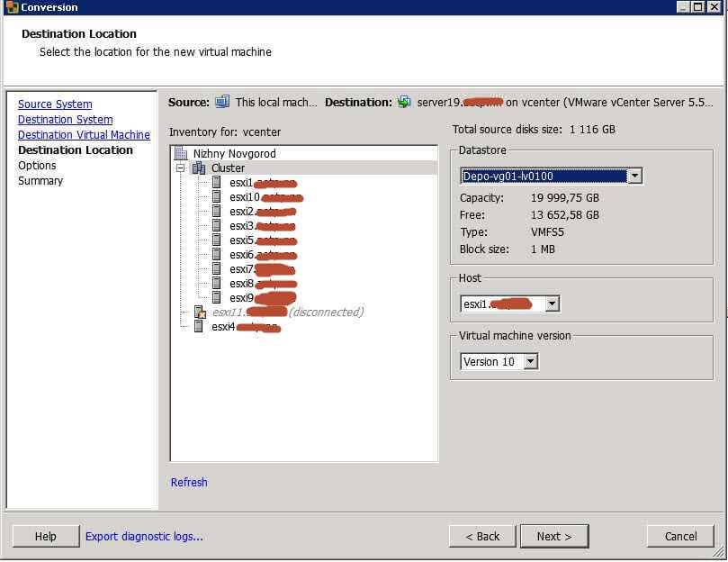Collapse the Cluster tree node

coord(181,168)
